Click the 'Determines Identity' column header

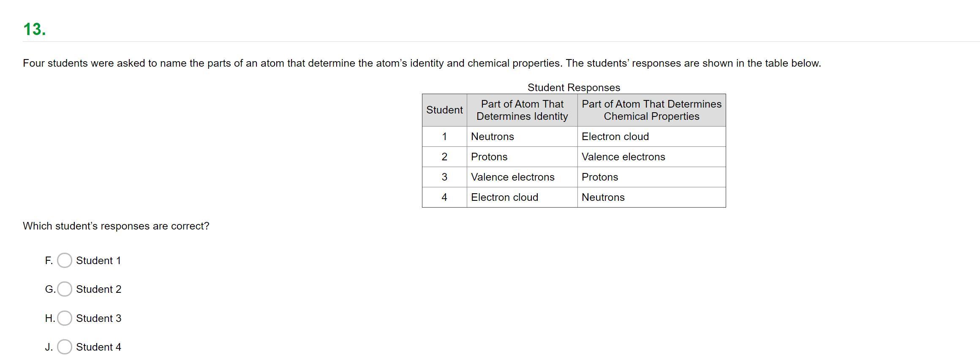pos(522,110)
